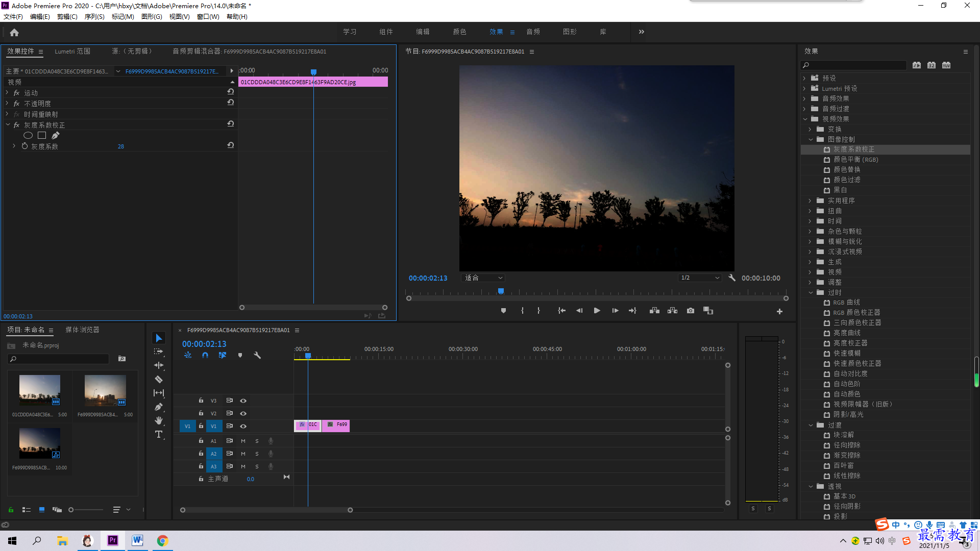Select free draw bezier mask pen

[56, 135]
